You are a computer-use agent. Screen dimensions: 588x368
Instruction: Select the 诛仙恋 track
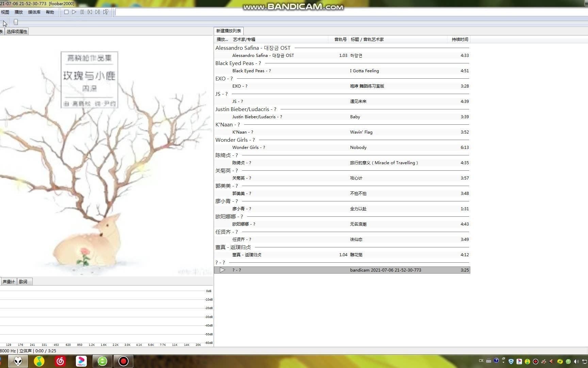(342, 239)
